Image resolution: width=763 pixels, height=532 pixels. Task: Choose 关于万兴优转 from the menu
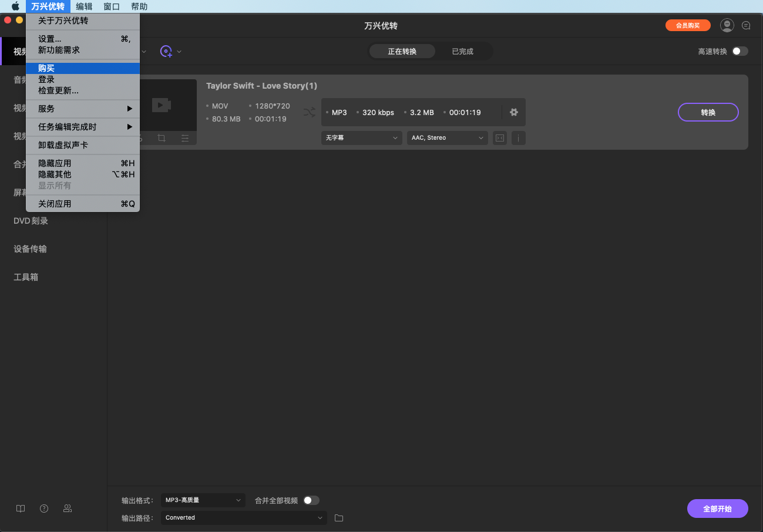click(x=83, y=21)
